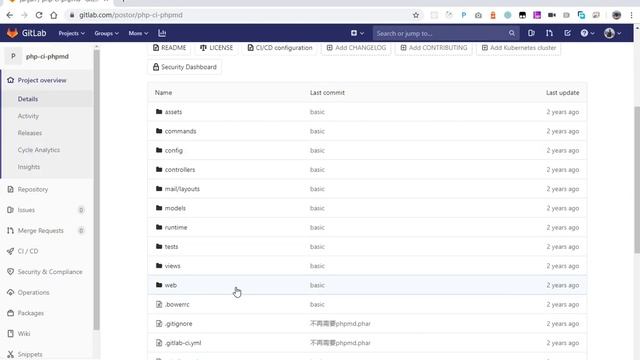Screen dimensions: 640x360
Task: Click Add CONTRIBUTING button
Action: (x=434, y=48)
